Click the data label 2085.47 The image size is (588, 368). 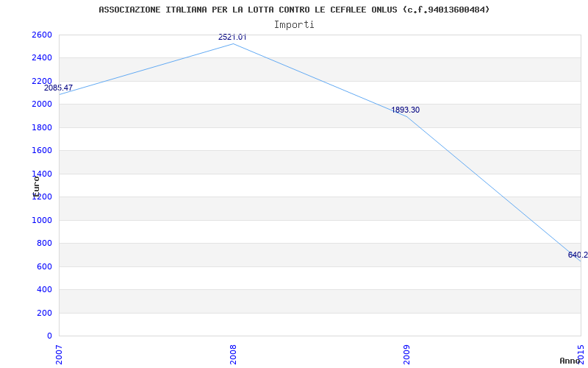coord(58,88)
